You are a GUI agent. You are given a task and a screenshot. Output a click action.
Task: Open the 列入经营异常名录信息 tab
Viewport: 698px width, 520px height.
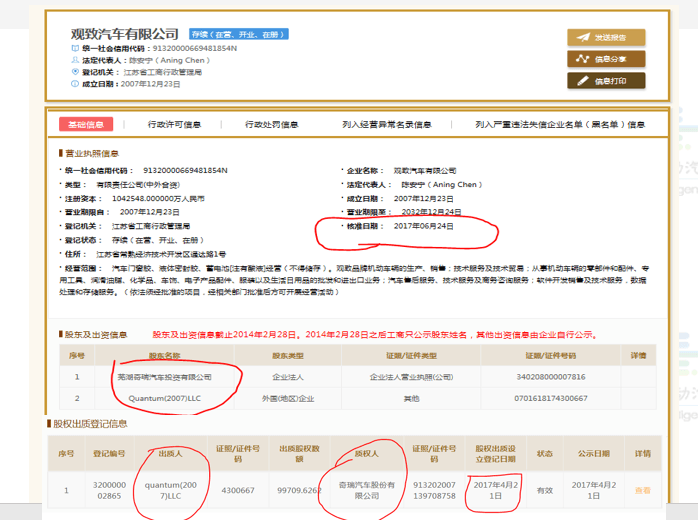tap(386, 124)
